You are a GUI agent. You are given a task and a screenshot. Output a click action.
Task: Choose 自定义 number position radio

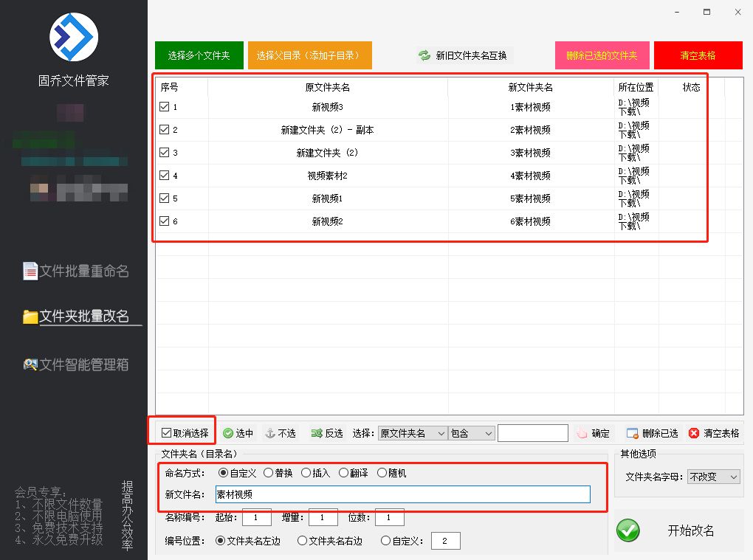click(385, 541)
